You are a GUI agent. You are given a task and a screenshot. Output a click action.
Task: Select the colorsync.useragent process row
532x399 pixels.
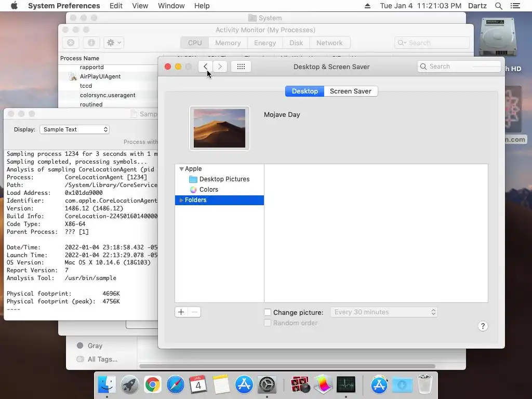tap(108, 96)
